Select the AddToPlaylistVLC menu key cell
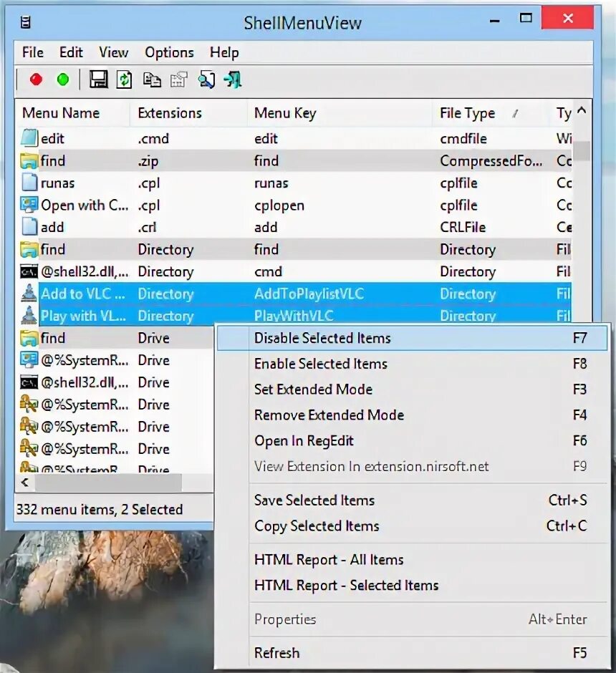 [x=309, y=294]
